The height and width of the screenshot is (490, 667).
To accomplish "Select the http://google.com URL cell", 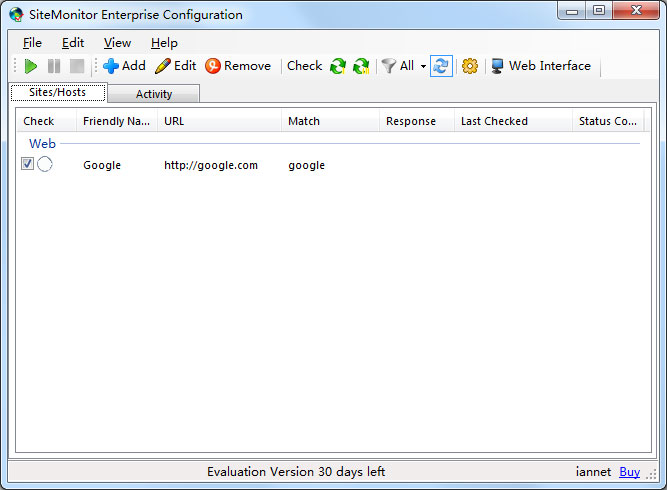I will point(211,165).
